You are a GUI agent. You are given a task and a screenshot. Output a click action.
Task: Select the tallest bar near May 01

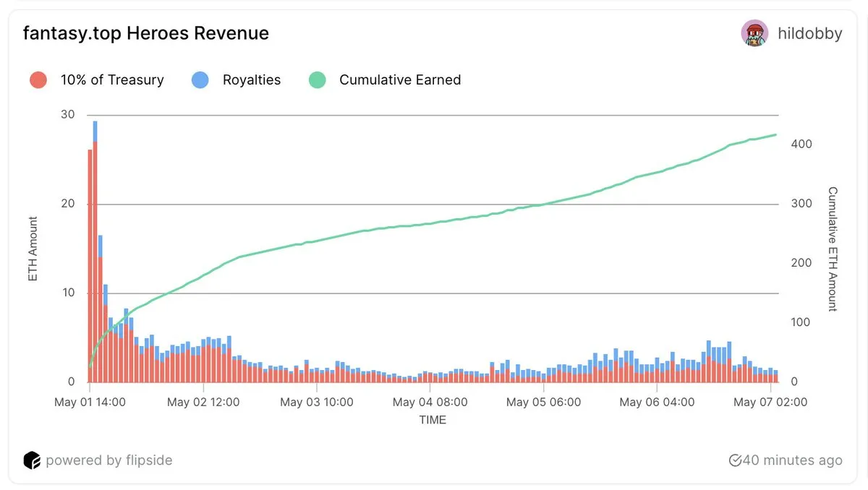pyautogui.click(x=95, y=253)
